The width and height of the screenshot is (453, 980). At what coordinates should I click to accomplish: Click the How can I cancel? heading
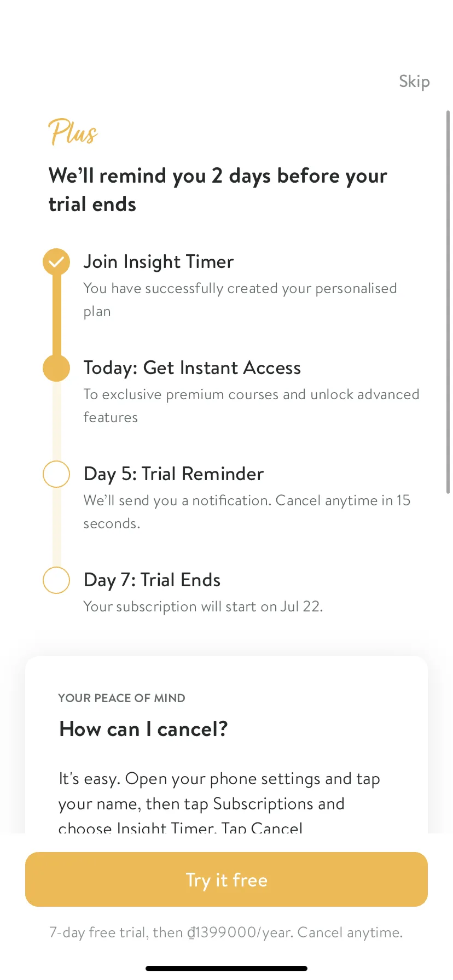tap(143, 729)
